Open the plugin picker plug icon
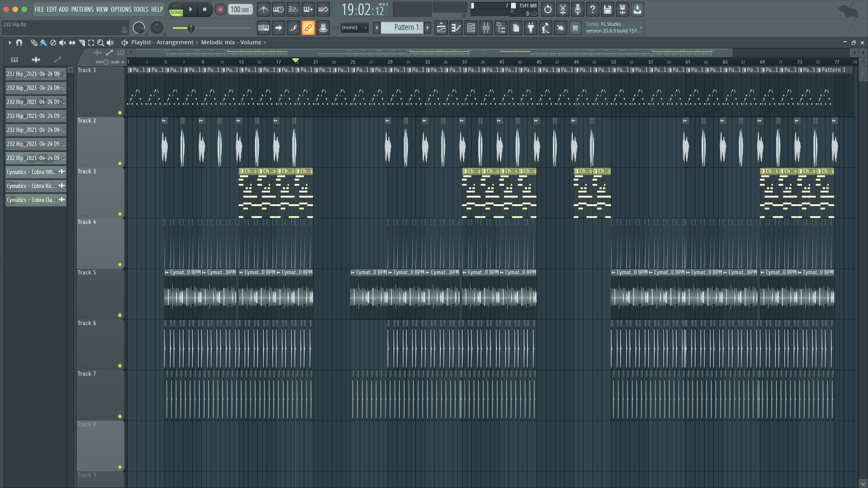868x488 pixels. coord(531,28)
